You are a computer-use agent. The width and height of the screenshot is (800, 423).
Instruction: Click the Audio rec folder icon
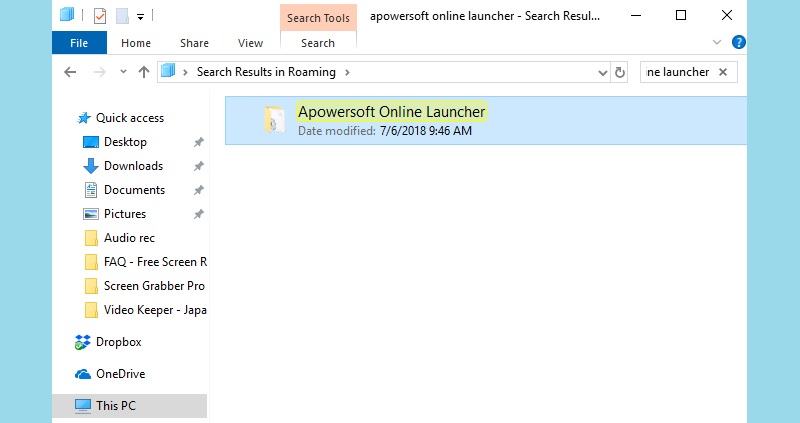(x=91, y=238)
